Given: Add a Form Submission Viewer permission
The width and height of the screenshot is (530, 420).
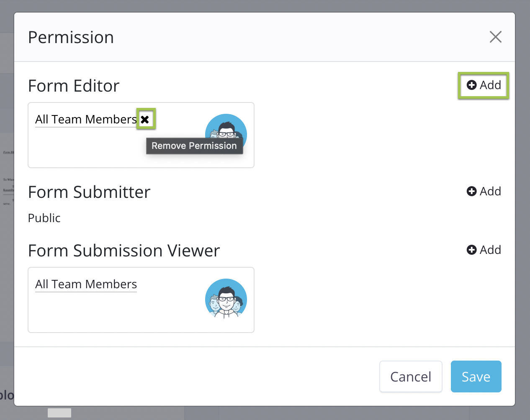Looking at the screenshot, I should pyautogui.click(x=484, y=250).
